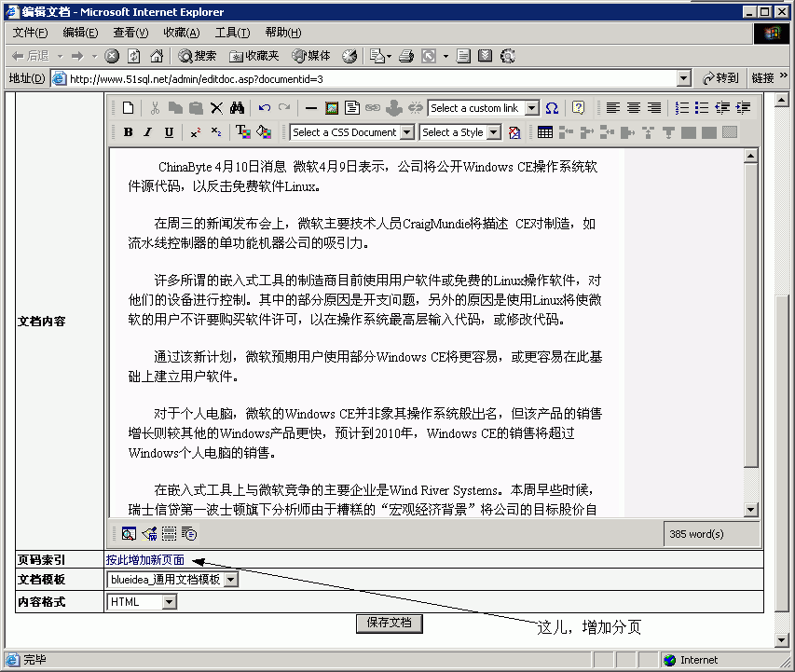Click the IE refresh button
The width and height of the screenshot is (795, 672).
click(x=134, y=56)
